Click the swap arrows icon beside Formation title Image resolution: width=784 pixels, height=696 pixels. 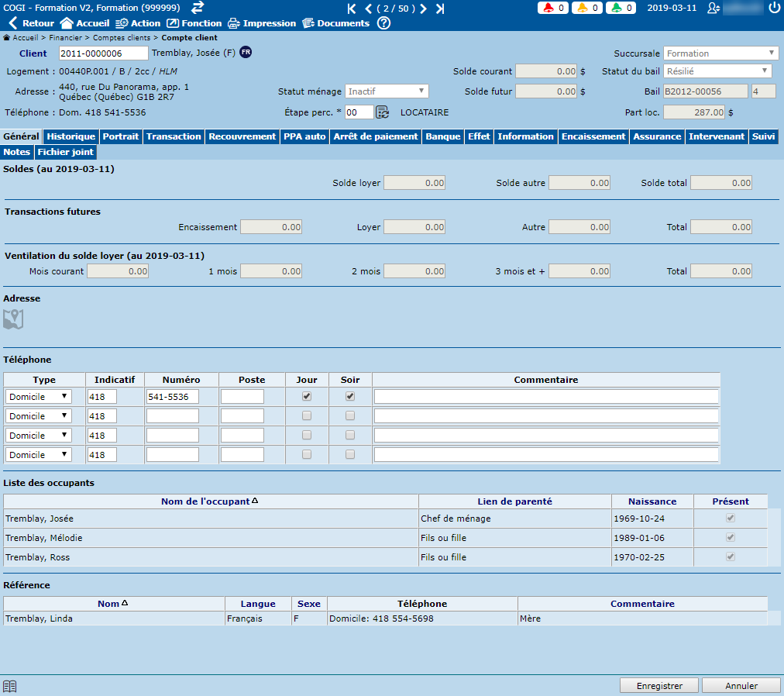point(198,8)
